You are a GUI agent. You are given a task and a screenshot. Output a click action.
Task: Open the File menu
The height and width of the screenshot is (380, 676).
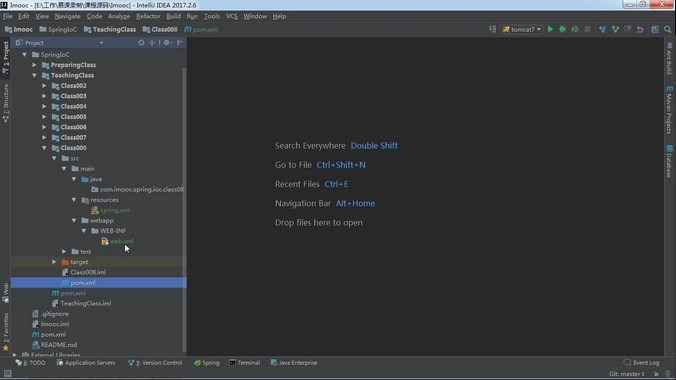pyautogui.click(x=8, y=16)
